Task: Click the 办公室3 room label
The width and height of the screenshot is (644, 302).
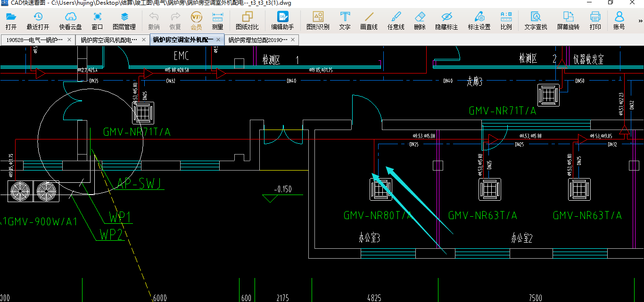Action: tap(369, 238)
